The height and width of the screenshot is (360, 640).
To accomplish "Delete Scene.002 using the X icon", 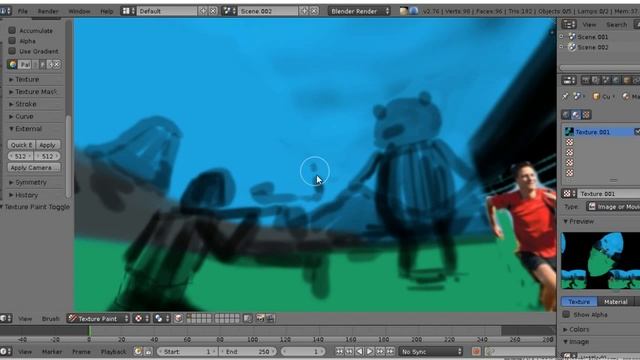I will pyautogui.click(x=314, y=11).
